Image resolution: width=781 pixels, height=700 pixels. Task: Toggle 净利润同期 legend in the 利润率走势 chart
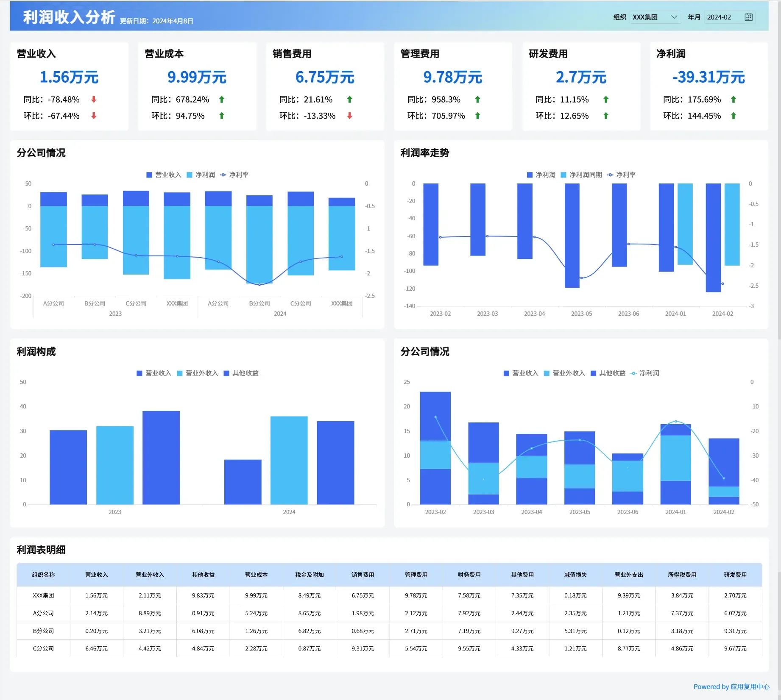click(581, 175)
